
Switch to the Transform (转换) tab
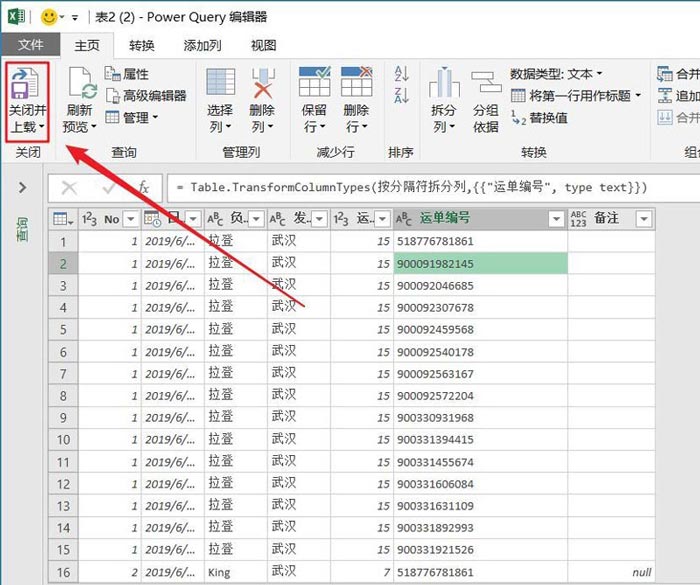click(x=142, y=45)
